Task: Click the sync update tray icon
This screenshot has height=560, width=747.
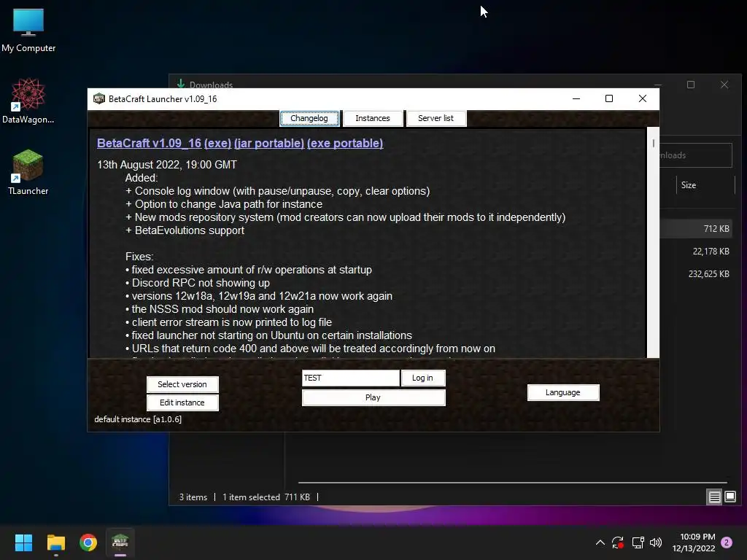Action: pos(618,542)
